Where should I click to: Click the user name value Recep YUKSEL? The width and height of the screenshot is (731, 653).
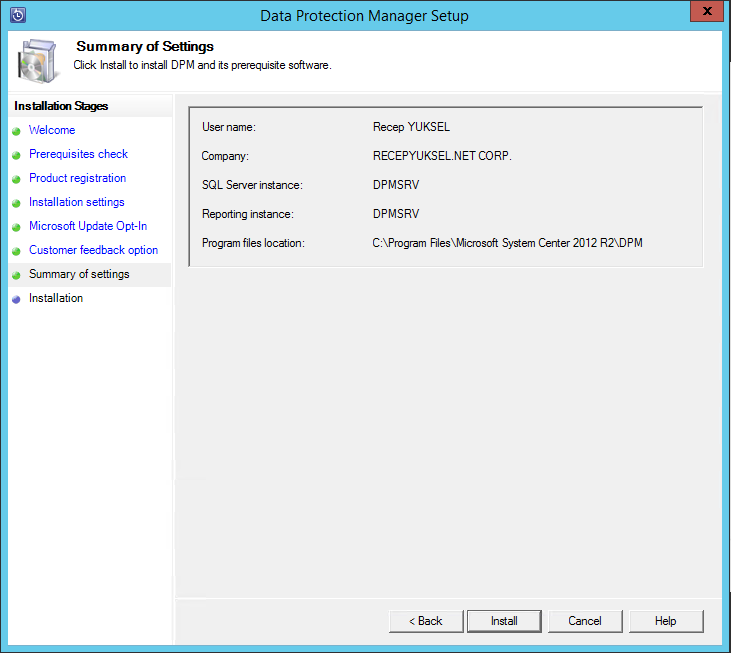(x=411, y=127)
